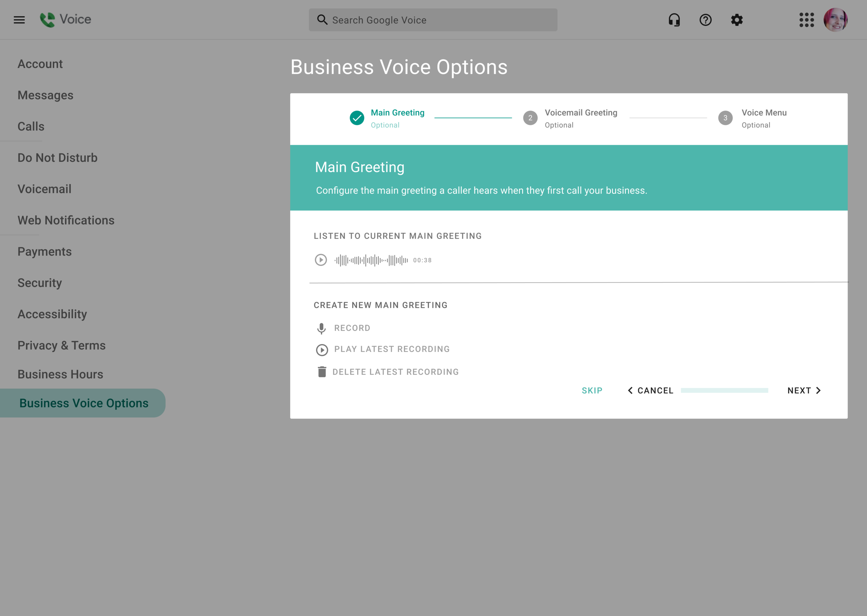867x616 pixels.
Task: Play latest recording icon
Action: [322, 350]
